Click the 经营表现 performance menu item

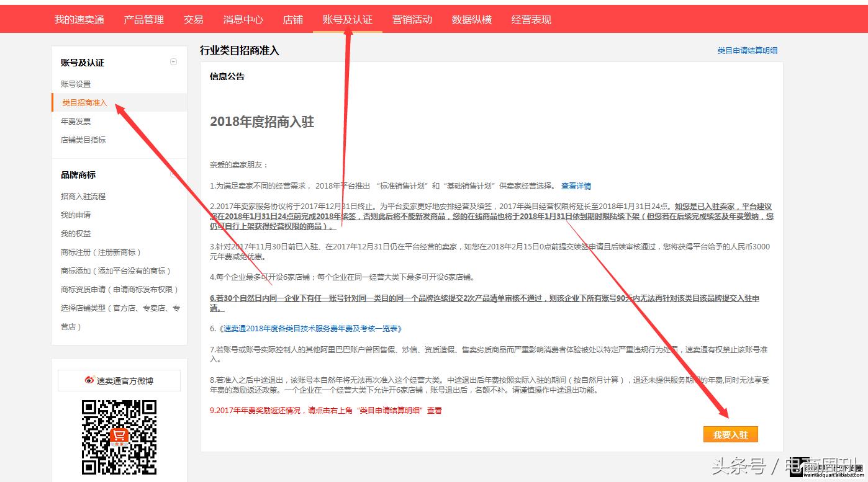pyautogui.click(x=530, y=19)
